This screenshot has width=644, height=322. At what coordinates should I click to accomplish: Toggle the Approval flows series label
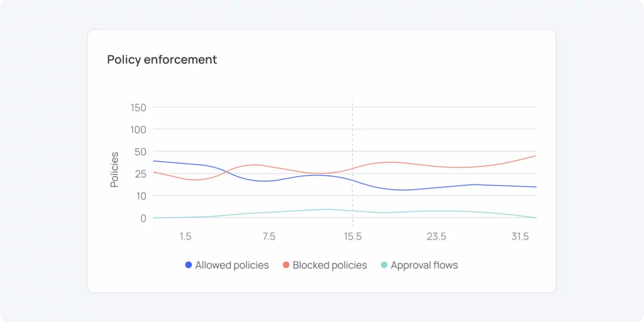[424, 265]
